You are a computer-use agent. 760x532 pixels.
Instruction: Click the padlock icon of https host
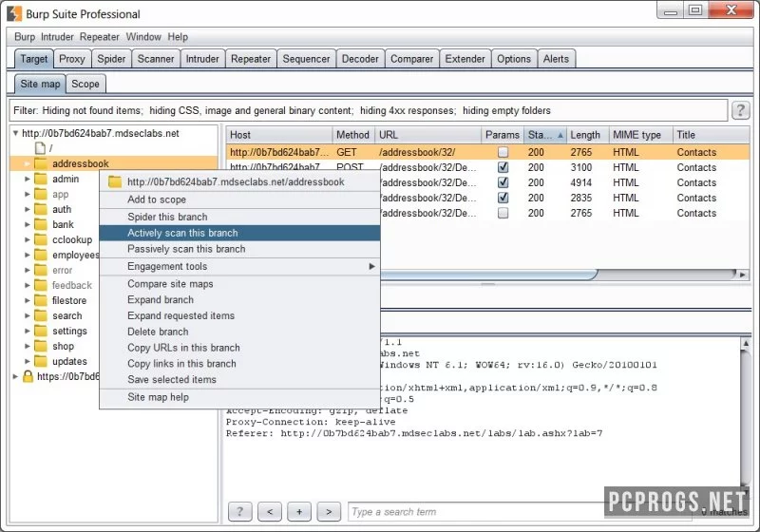[x=28, y=376]
